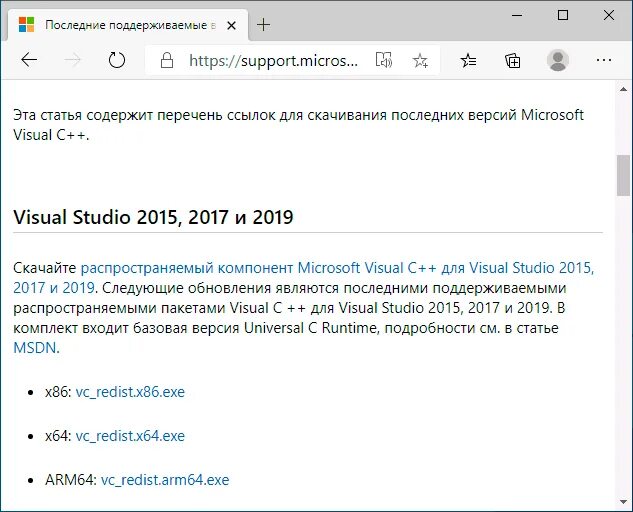Maximize the browser window
The height and width of the screenshot is (512, 633).
coord(563,15)
